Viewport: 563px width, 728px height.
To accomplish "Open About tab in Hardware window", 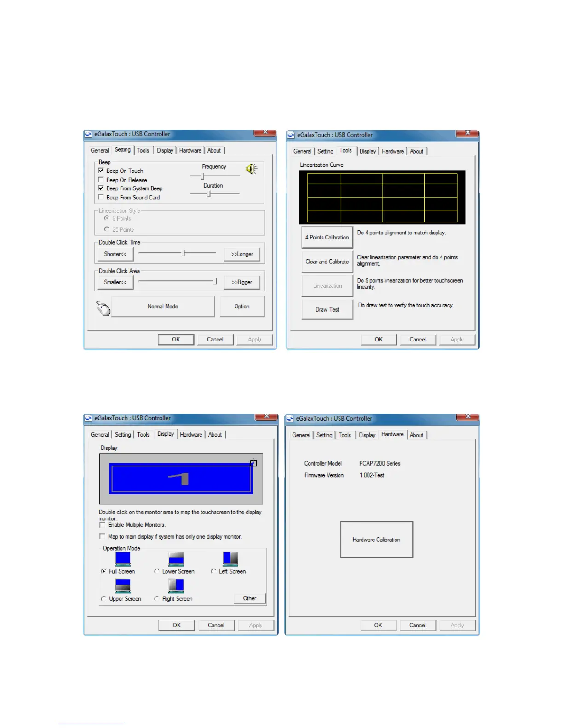I will [417, 435].
